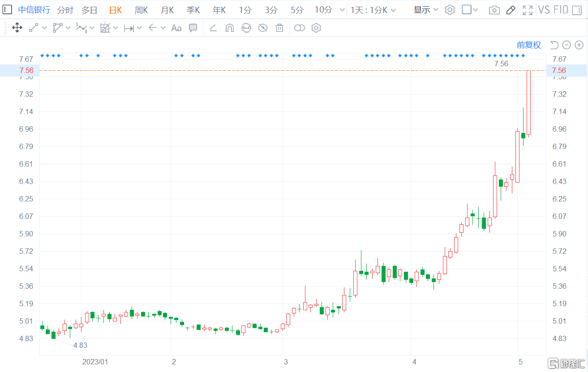Select the 日K daily chart tab
Viewport: 588px width, 372px height.
115,10
